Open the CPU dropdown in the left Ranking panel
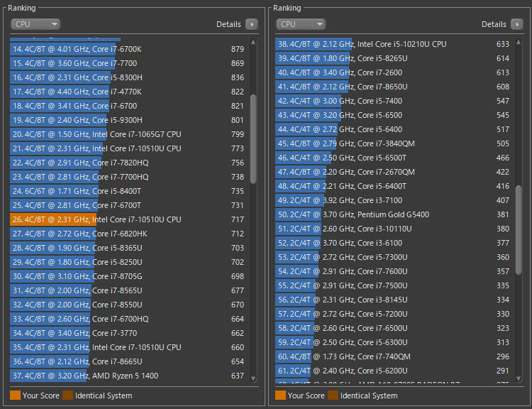Image resolution: width=532 pixels, height=409 pixels. tap(35, 24)
